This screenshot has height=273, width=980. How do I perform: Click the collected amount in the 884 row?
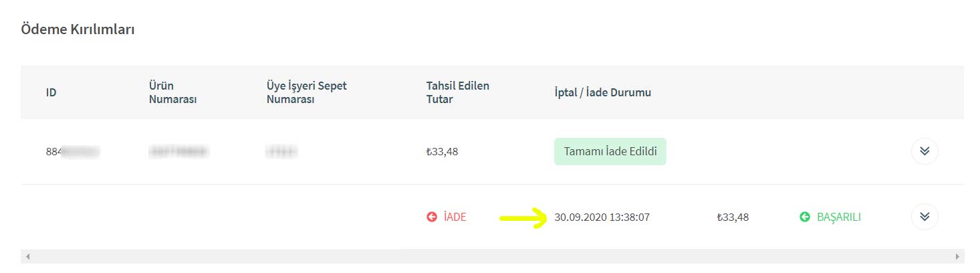(442, 151)
